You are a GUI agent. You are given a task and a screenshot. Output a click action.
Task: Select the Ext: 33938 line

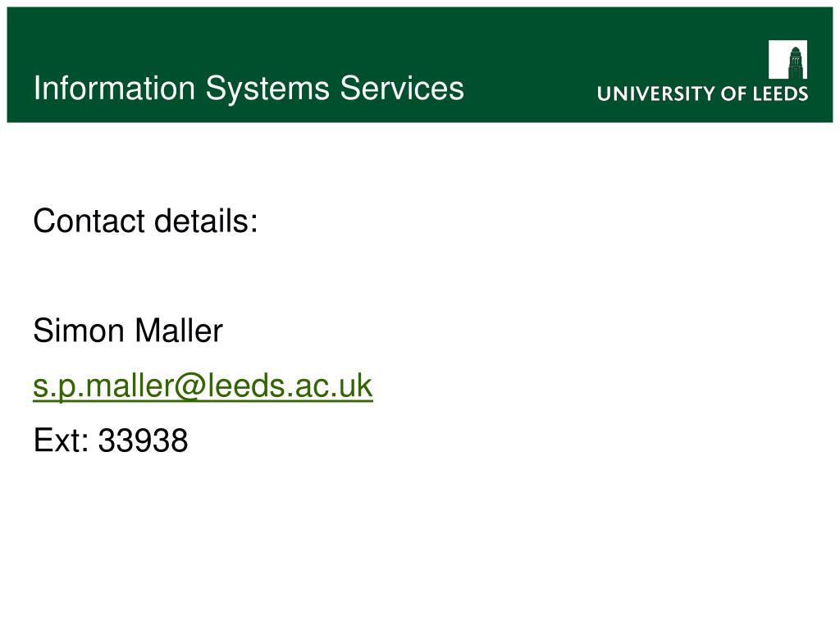(111, 441)
